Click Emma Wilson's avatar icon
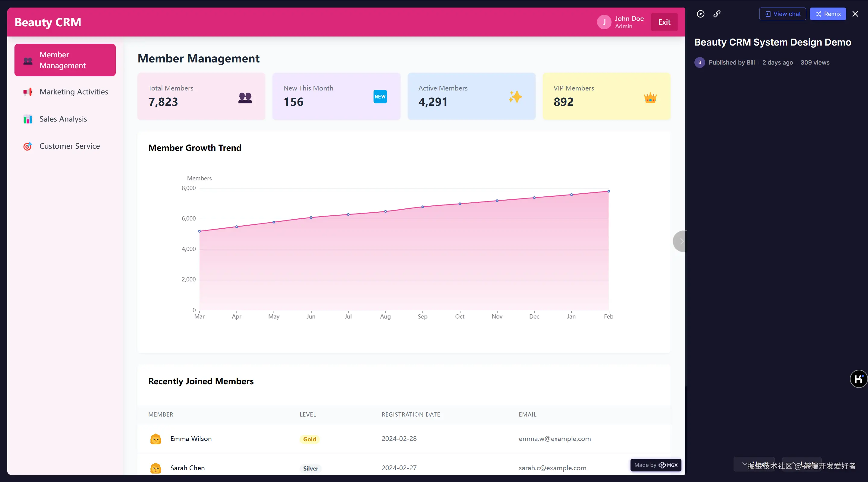This screenshot has height=482, width=868. [155, 439]
